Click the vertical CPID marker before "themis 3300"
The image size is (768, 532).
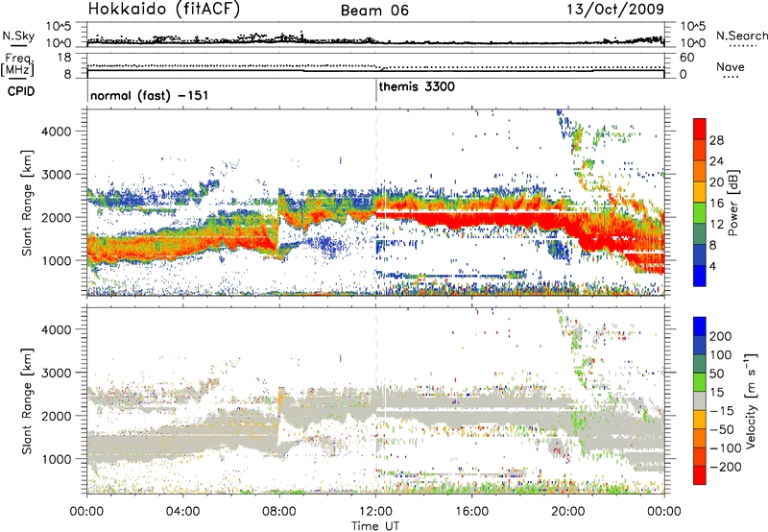click(375, 90)
